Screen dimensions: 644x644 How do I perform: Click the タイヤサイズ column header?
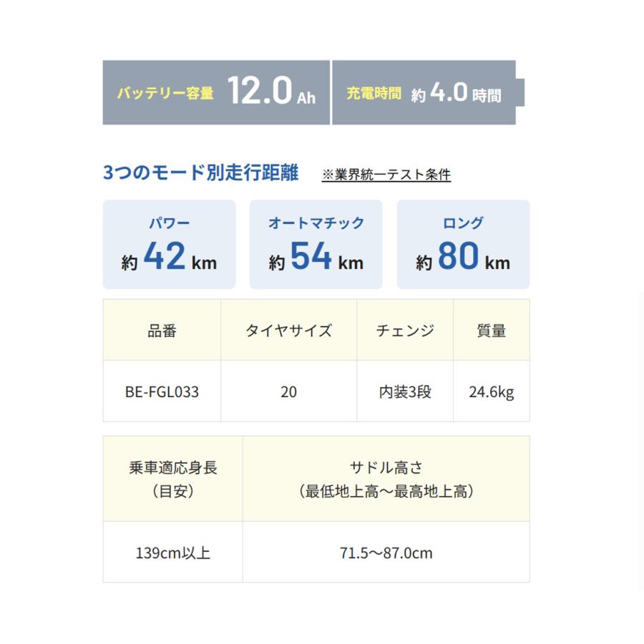[x=288, y=330]
